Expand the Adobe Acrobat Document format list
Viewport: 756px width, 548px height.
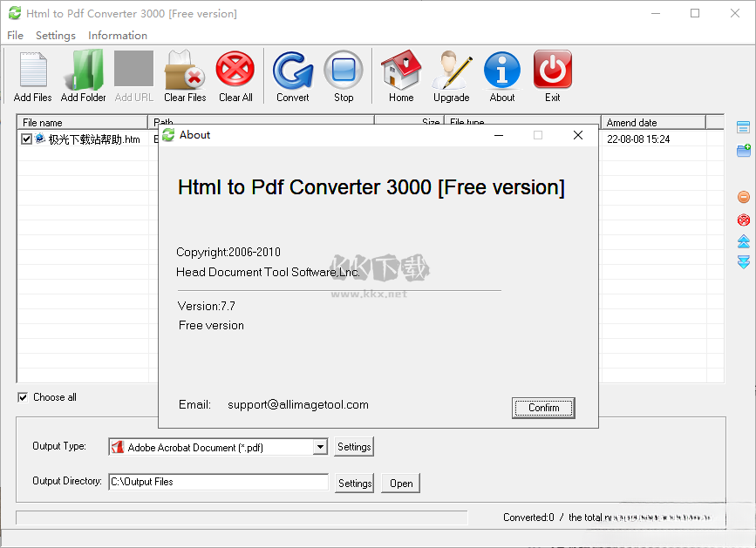pyautogui.click(x=320, y=446)
